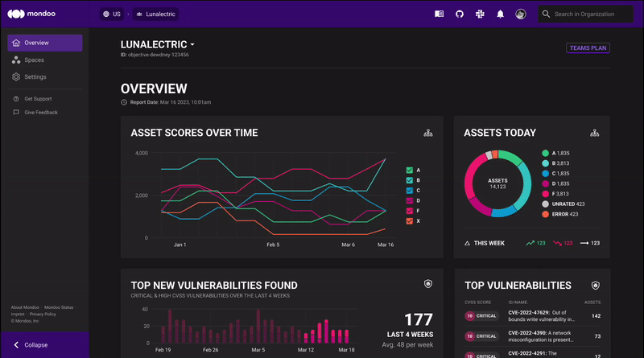Open the documentation book icon
The width and height of the screenshot is (644, 358).
pos(439,14)
